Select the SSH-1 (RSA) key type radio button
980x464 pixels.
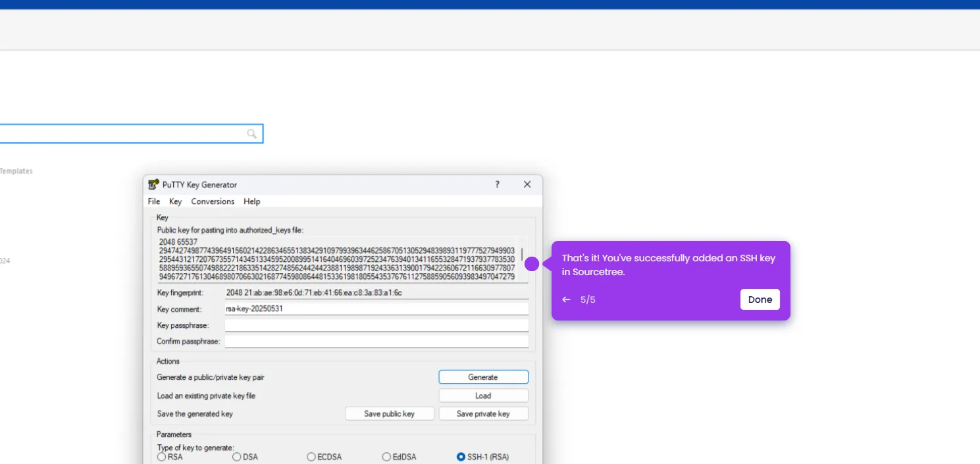click(461, 457)
